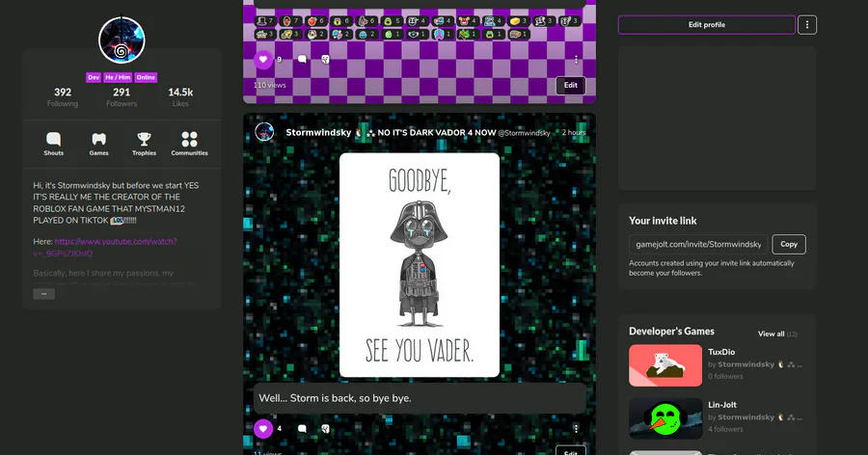Open the 291 Followers list
The width and height of the screenshot is (868, 455).
[x=122, y=96]
